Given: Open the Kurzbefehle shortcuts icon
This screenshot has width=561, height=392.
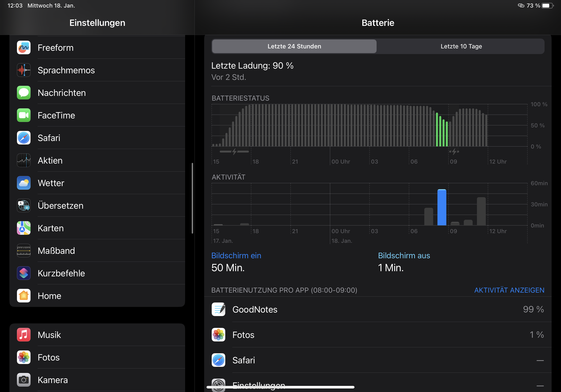Looking at the screenshot, I should point(24,273).
